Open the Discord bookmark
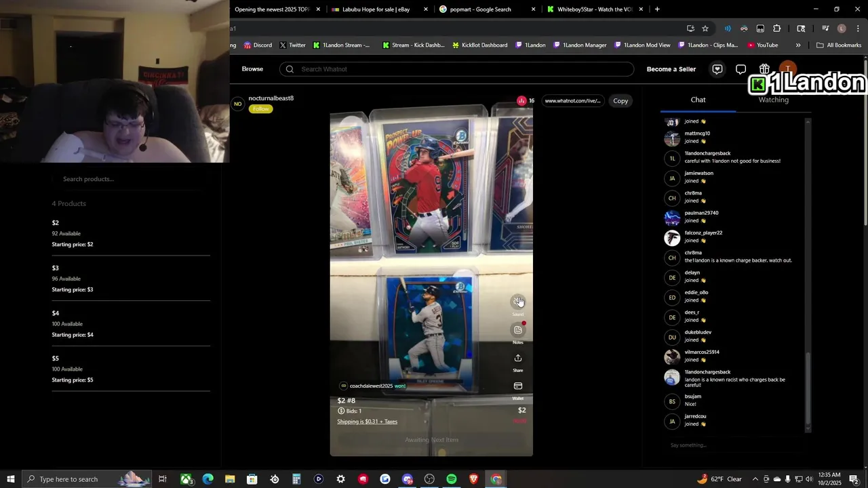Screen dimensions: 868x488 258,45
